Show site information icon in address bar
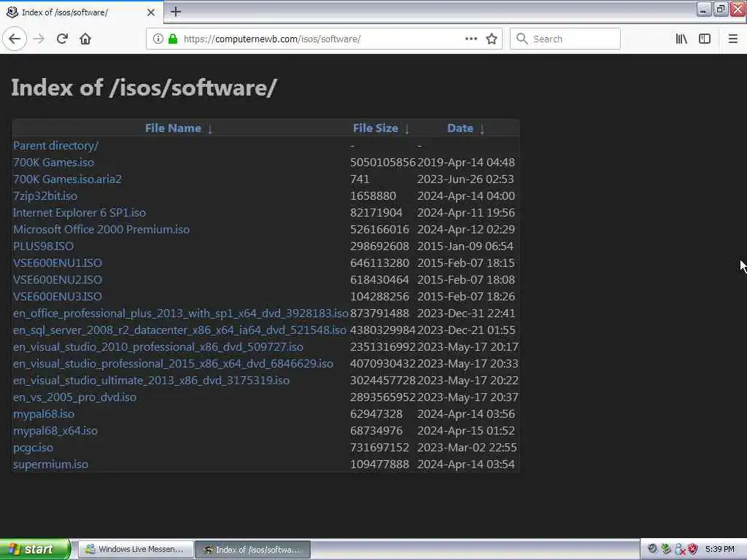Screen dimensions: 747x560 pos(158,39)
